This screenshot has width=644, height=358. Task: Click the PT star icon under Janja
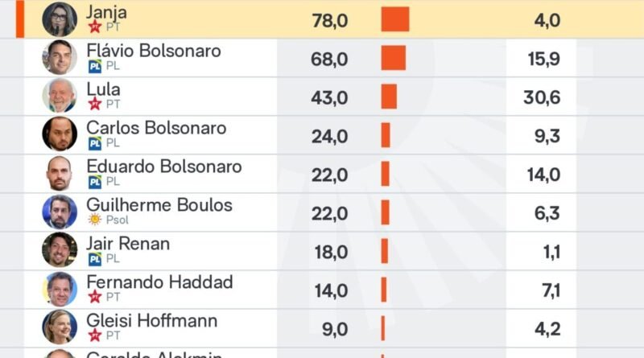[x=95, y=27]
